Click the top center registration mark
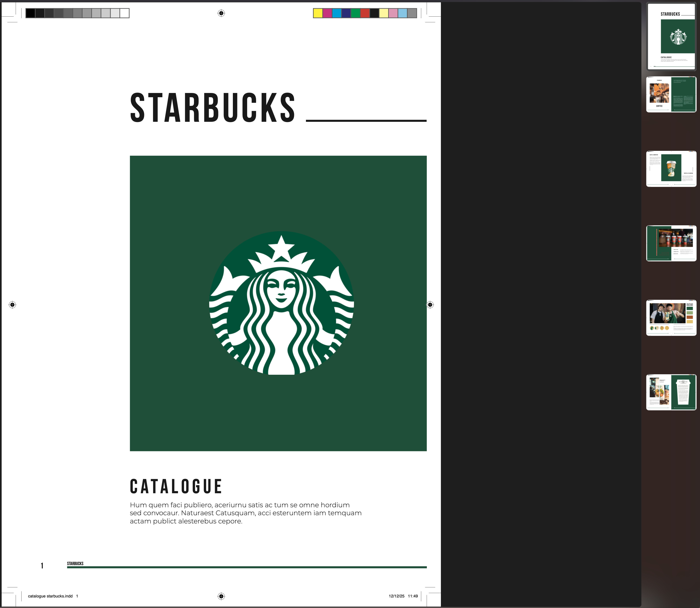 coord(221,13)
